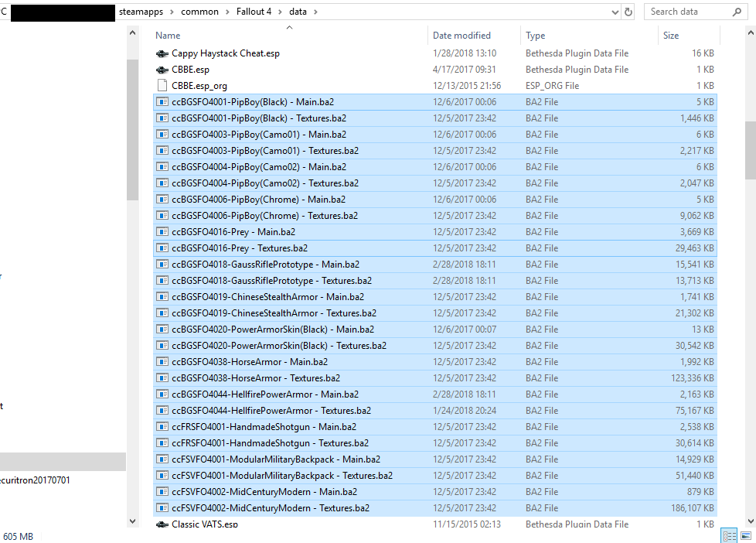This screenshot has height=543, width=756.
Task: Click the search magnifier icon
Action: 737,12
